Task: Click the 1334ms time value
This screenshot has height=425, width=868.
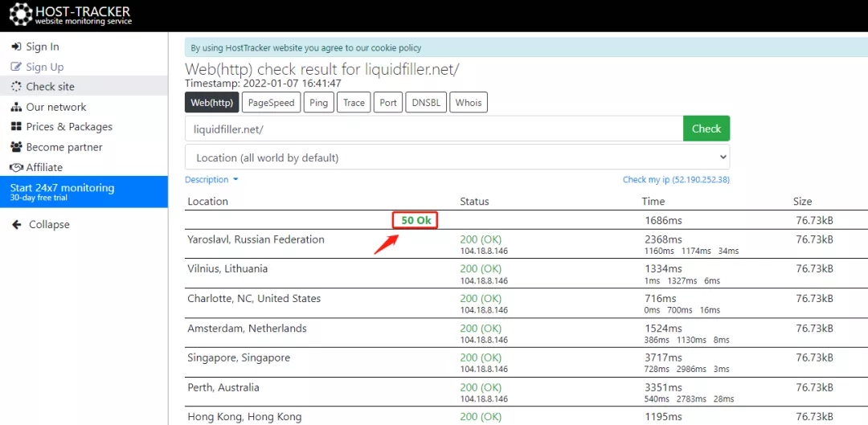Action: pyautogui.click(x=663, y=269)
